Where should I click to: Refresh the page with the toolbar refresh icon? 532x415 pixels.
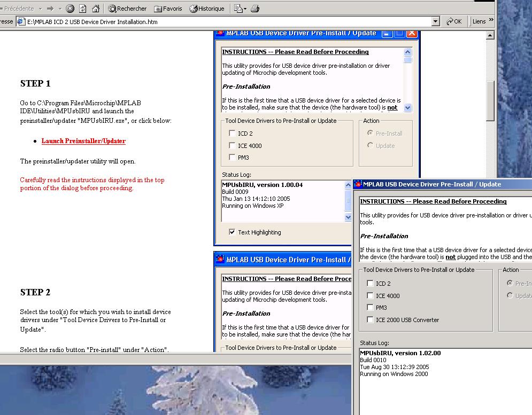click(83, 9)
